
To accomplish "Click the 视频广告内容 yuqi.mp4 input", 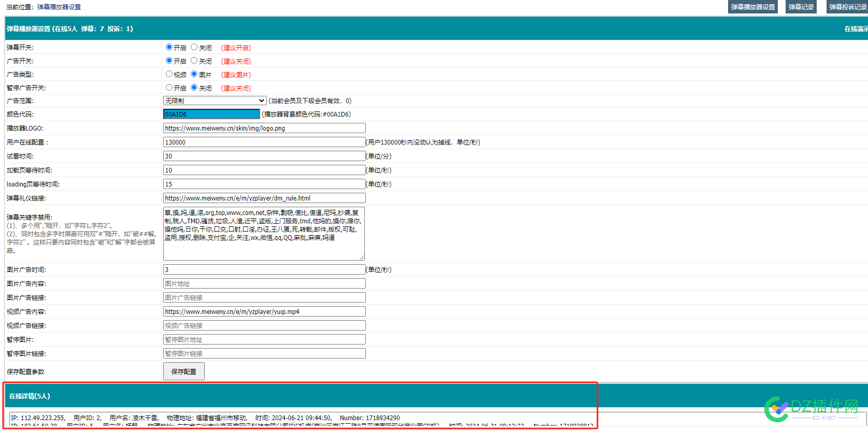I will point(264,311).
